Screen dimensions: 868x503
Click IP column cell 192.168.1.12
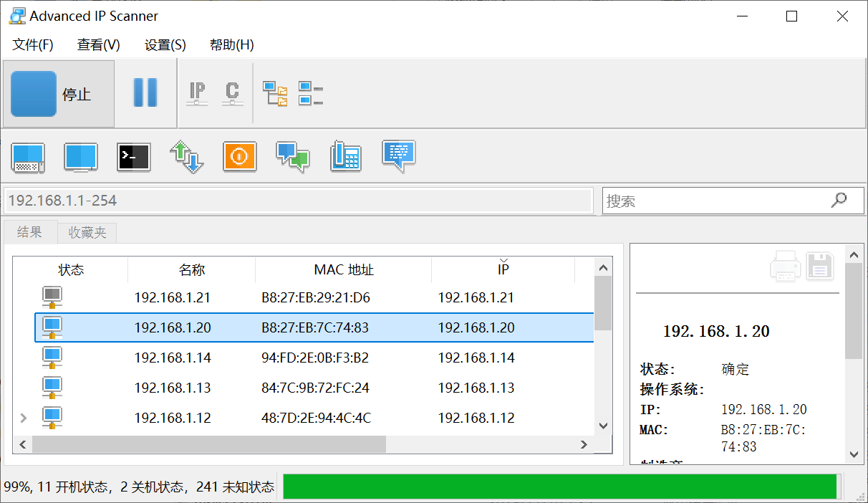pos(476,418)
